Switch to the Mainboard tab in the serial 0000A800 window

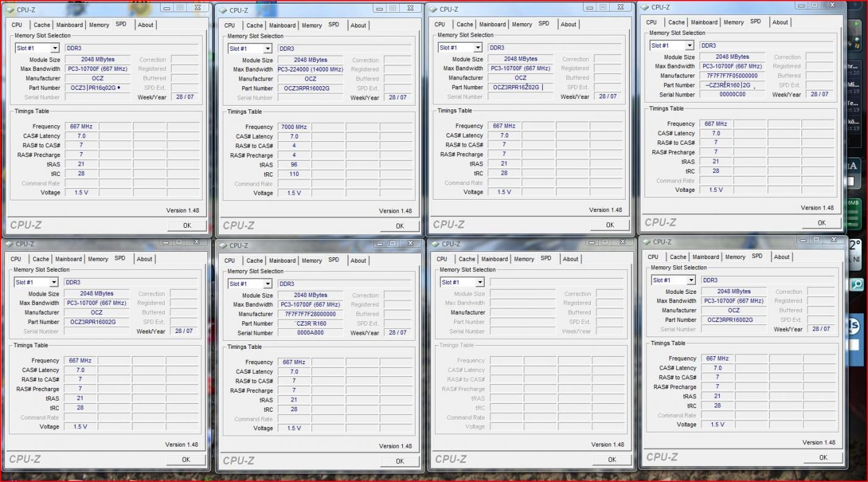tap(282, 261)
